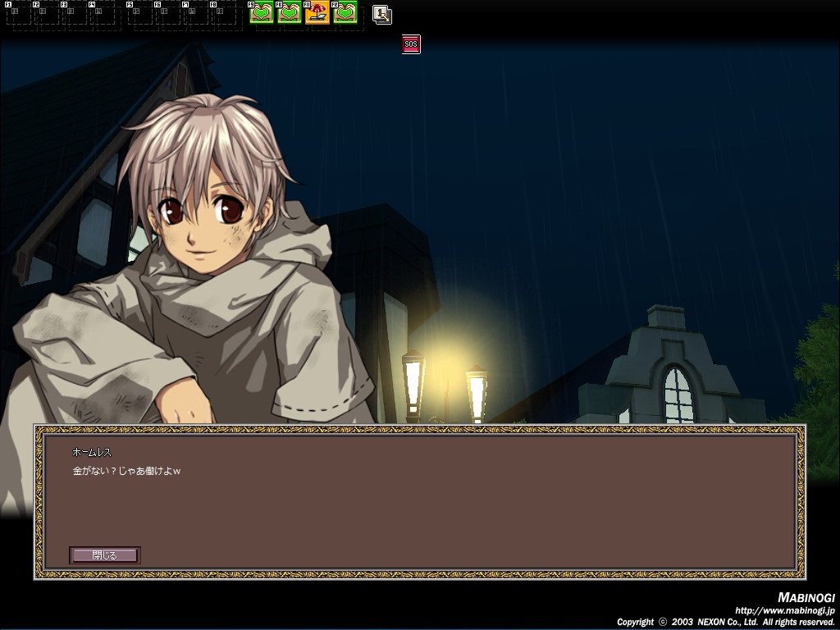Click the MABINOGI logo text
Viewport: 840px width, 630px height.
[806, 597]
